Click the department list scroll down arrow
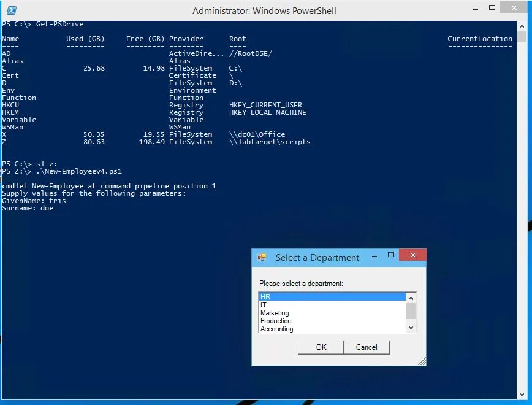The height and width of the screenshot is (405, 532). (x=411, y=328)
